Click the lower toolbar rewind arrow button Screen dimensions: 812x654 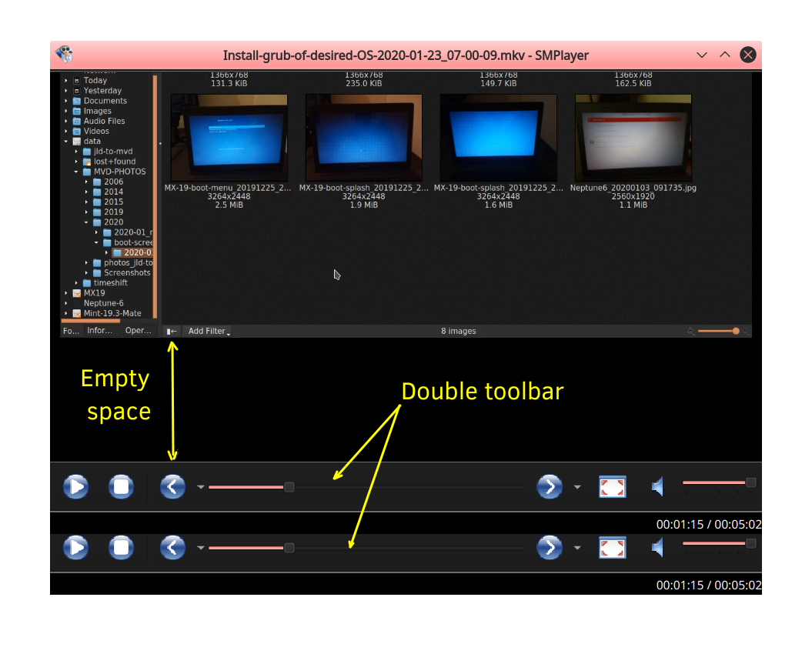(172, 547)
